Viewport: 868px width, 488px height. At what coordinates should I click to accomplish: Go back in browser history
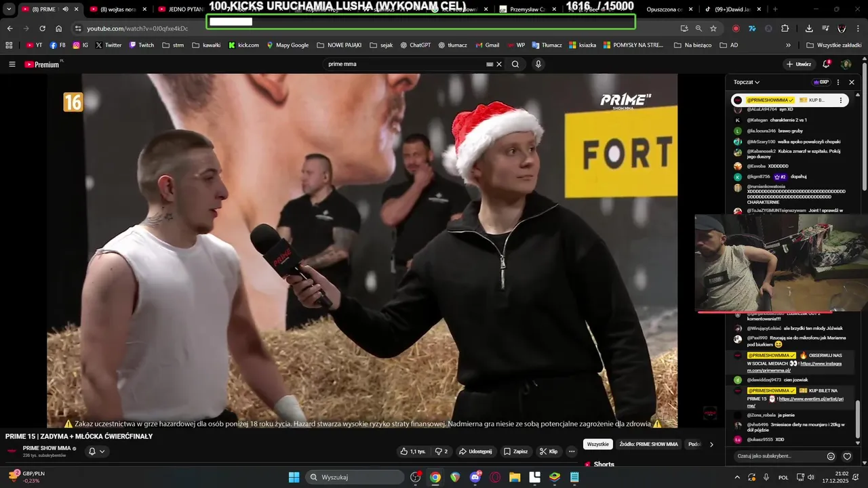tap(9, 28)
